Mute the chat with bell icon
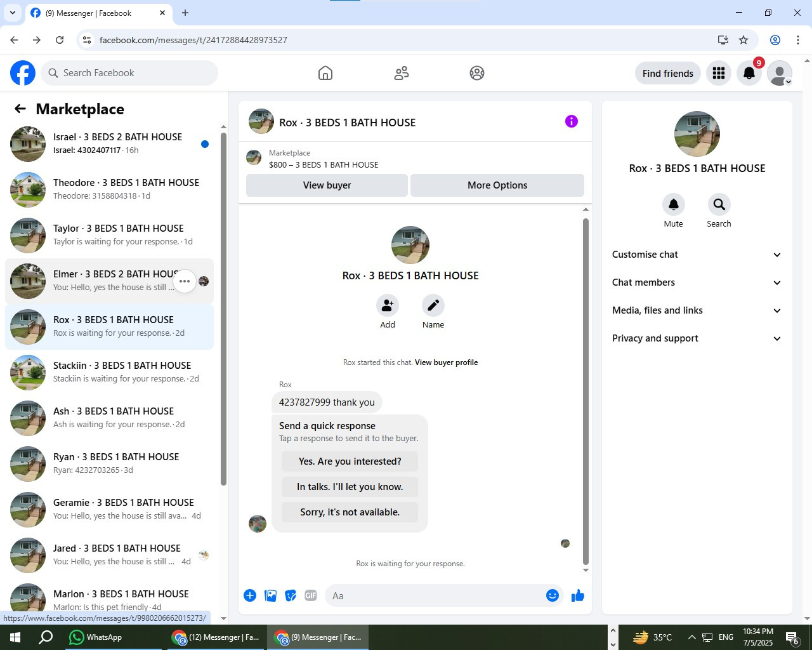 pyautogui.click(x=674, y=204)
